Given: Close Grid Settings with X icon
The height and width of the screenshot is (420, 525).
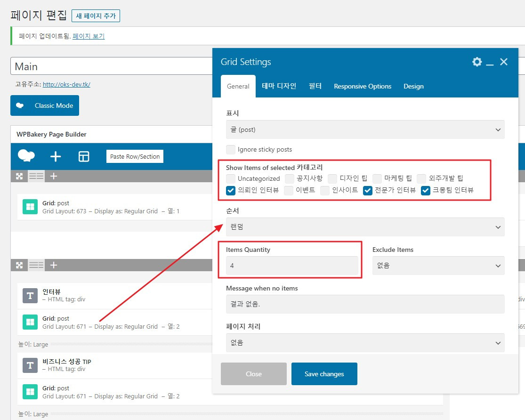Looking at the screenshot, I should [x=503, y=62].
